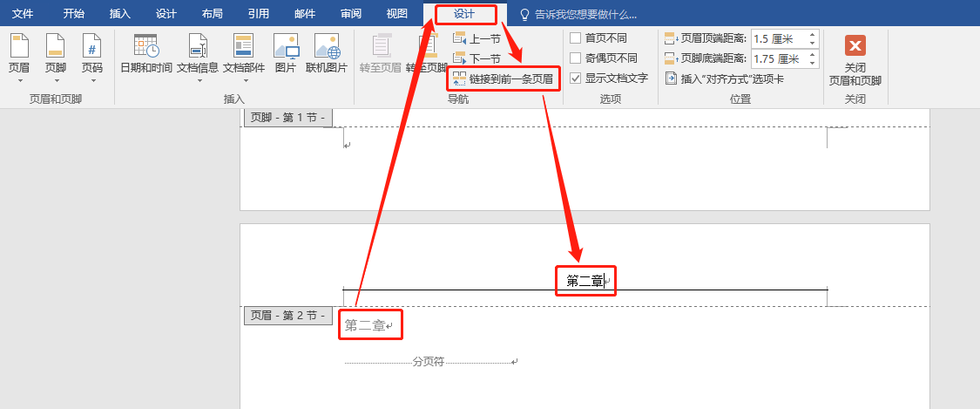Click the 1.75 厘米 footer distance field
The height and width of the screenshot is (409, 980).
coord(780,58)
